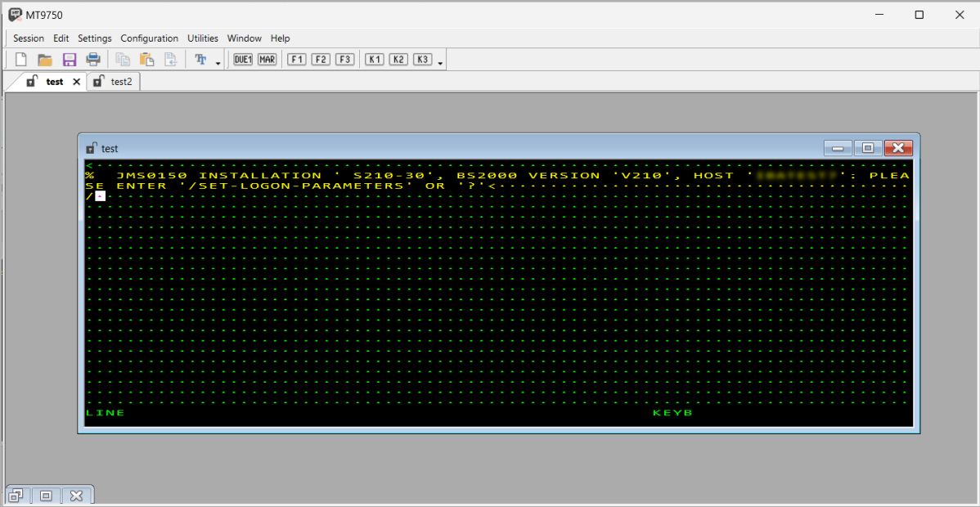Send the K3 key from the toolbar
This screenshot has width=980, height=507.
423,60
